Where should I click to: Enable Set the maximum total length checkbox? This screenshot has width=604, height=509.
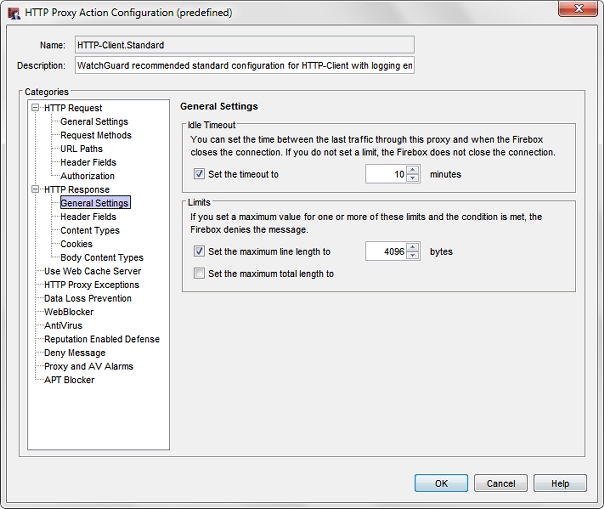tap(200, 274)
